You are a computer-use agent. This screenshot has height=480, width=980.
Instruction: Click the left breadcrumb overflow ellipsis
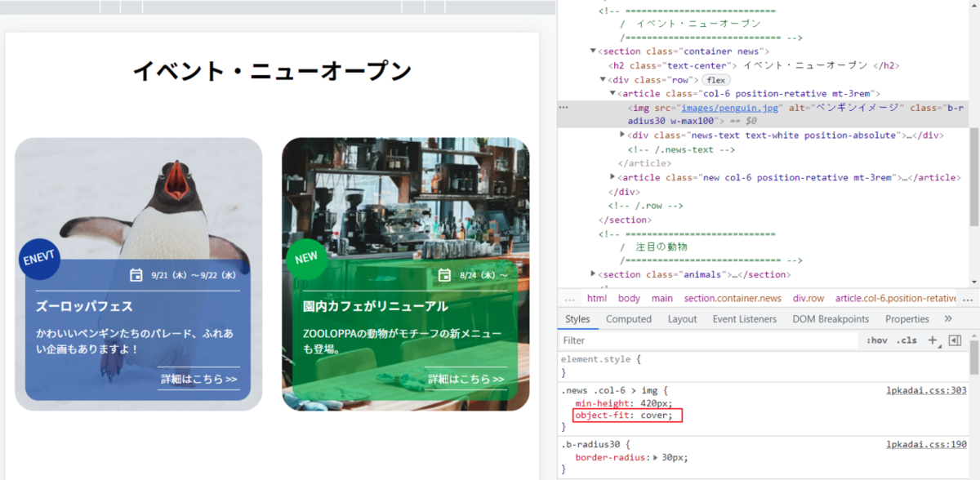(569, 299)
